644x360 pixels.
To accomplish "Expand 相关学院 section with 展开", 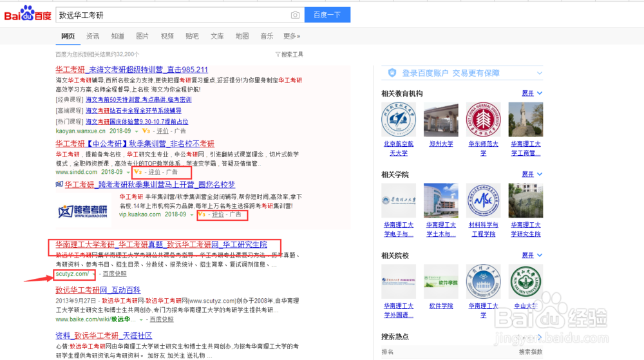I will pos(532,174).
